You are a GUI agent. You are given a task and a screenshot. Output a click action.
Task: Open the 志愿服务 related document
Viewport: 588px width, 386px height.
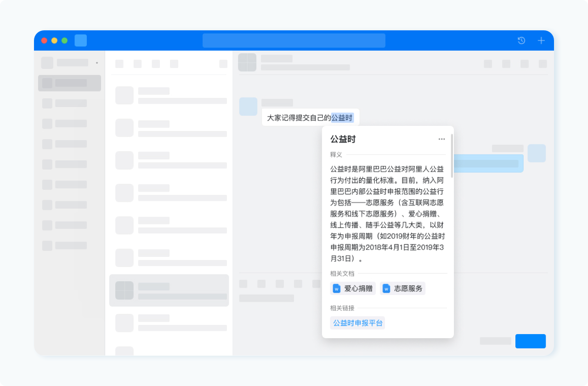(403, 288)
